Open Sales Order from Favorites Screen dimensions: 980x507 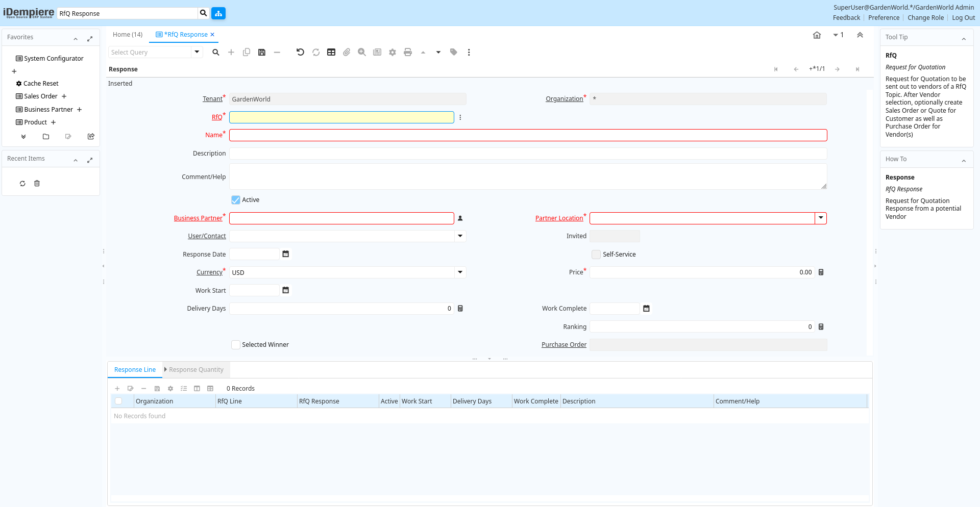tap(41, 96)
